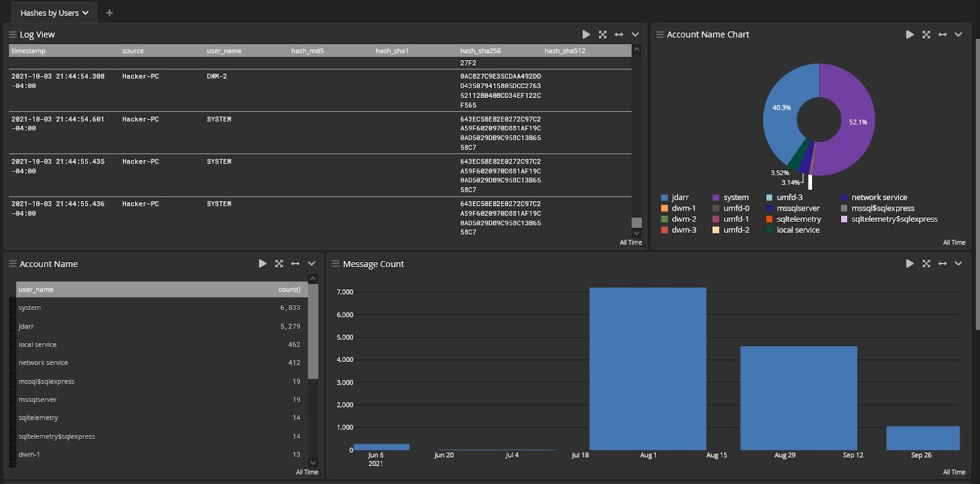The image size is (980, 484).
Task: Open the Account Name panel drag-handle menu
Action: [x=13, y=263]
